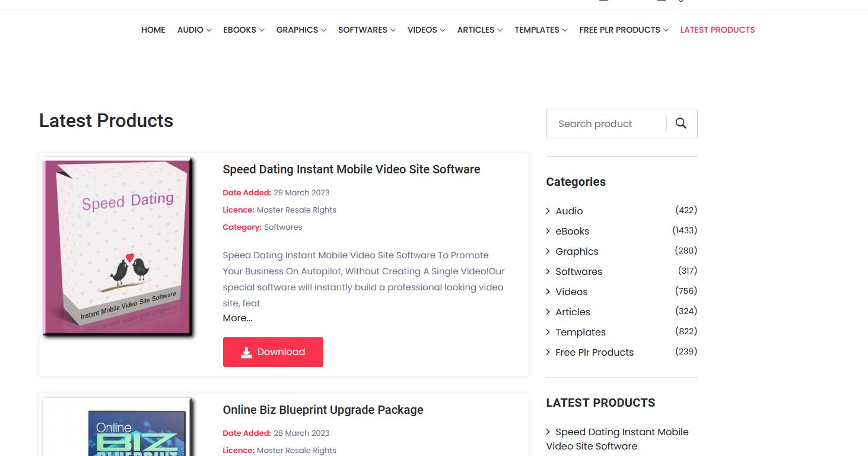868x456 pixels.
Task: Click the chevron beside eBooks category
Action: pos(548,231)
